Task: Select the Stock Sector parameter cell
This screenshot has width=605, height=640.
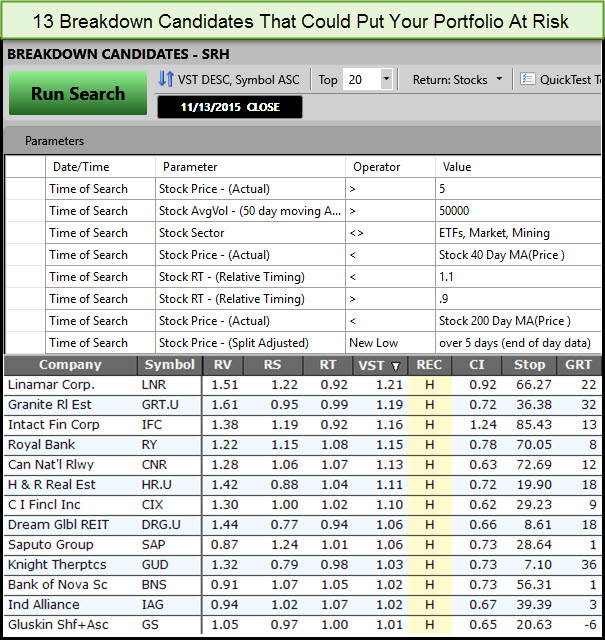Action: pos(250,233)
